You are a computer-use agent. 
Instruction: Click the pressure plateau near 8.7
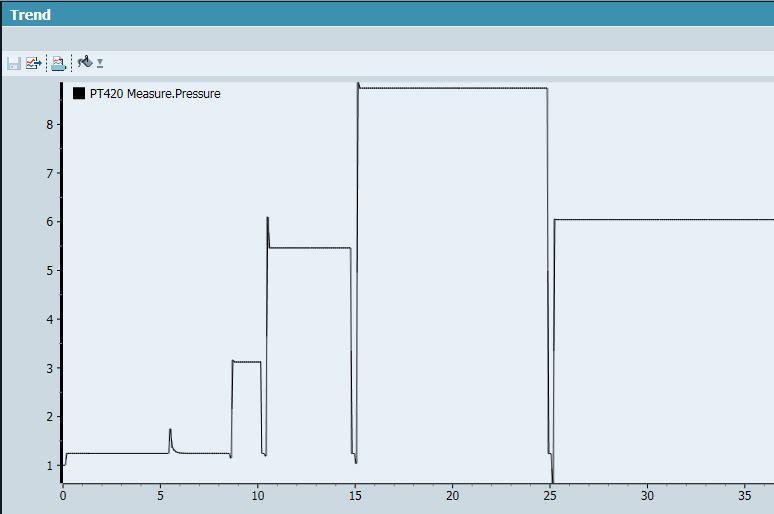[x=453, y=88]
